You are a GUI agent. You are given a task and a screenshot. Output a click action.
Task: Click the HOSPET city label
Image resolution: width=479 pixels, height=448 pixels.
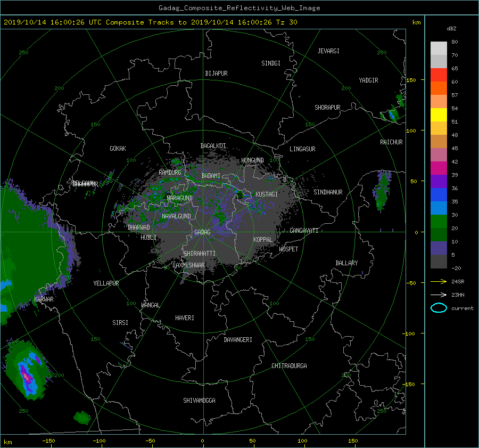coord(288,249)
